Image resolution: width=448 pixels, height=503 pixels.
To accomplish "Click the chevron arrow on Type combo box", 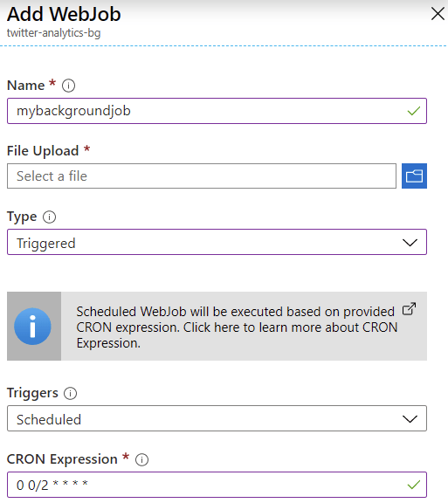I will tap(410, 243).
